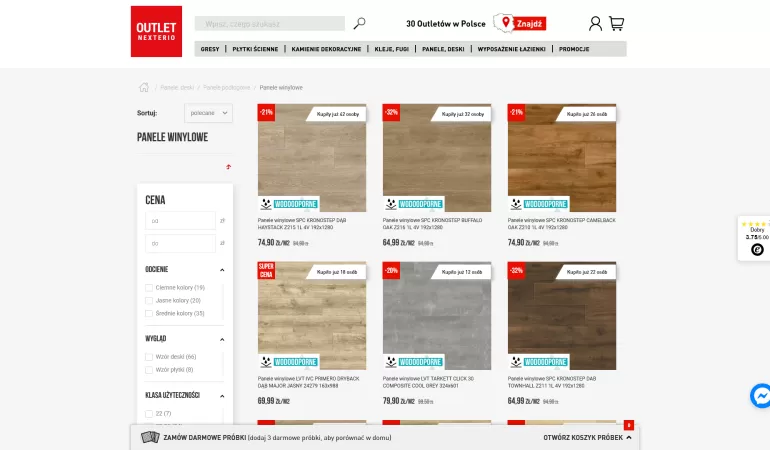
Task: Click -21% discount badge on Haystack panel
Action: [x=266, y=112]
